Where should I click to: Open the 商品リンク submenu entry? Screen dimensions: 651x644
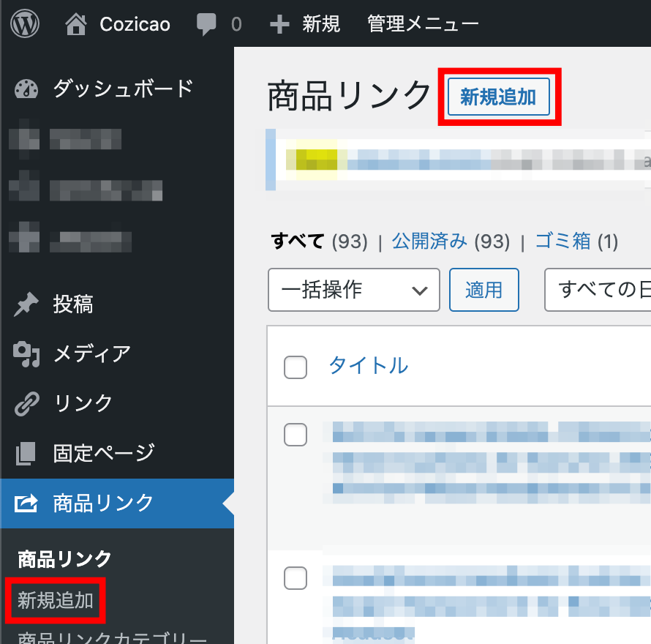(x=64, y=559)
